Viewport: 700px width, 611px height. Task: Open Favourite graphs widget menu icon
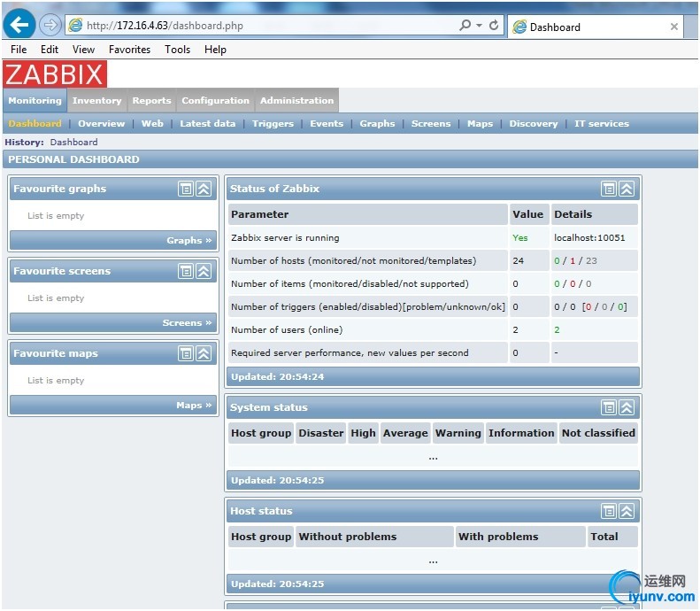[x=186, y=189]
